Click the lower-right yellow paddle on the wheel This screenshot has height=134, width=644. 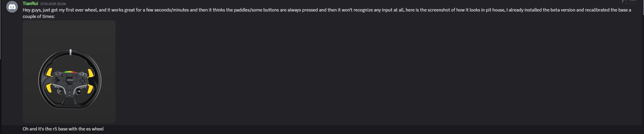pyautogui.click(x=90, y=88)
